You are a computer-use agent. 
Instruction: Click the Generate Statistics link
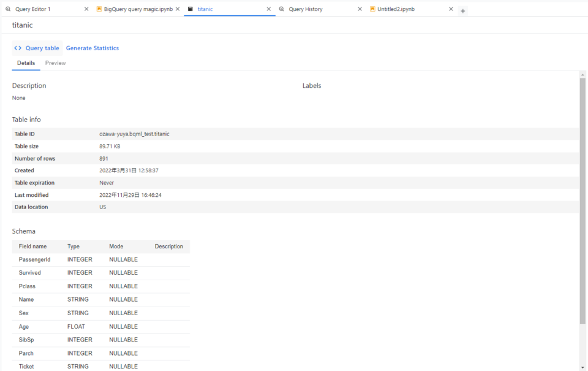click(92, 48)
